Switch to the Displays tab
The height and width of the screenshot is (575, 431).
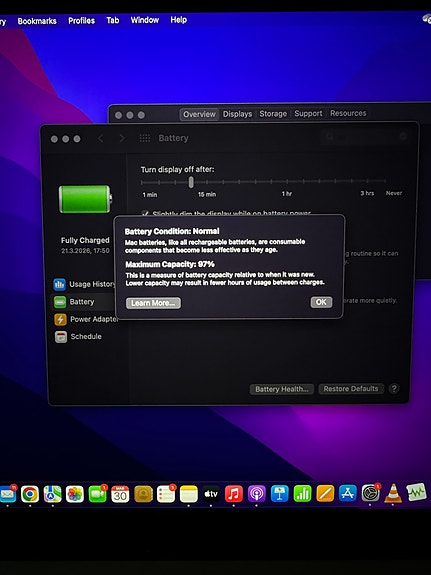click(x=237, y=114)
